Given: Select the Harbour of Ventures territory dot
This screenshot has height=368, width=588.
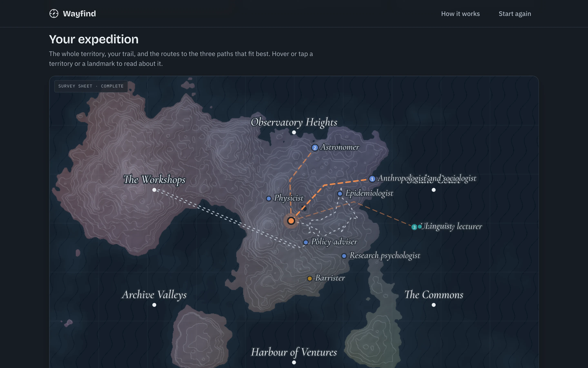Looking at the screenshot, I should tap(294, 362).
